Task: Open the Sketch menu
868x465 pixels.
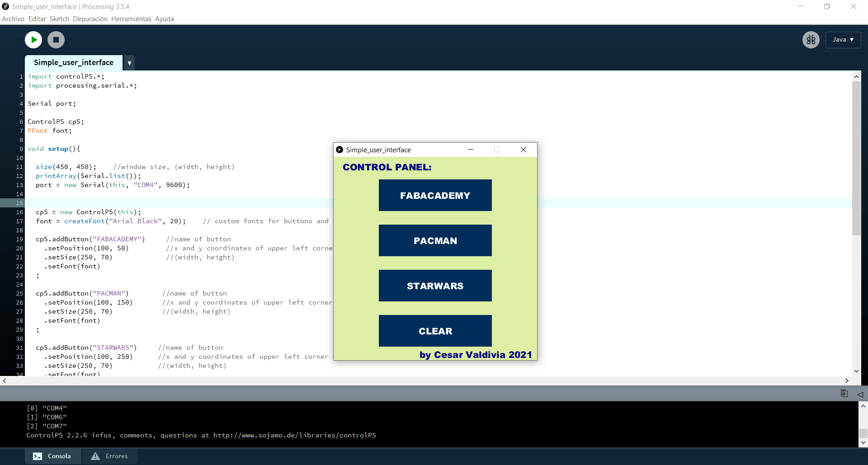Action: pos(59,19)
